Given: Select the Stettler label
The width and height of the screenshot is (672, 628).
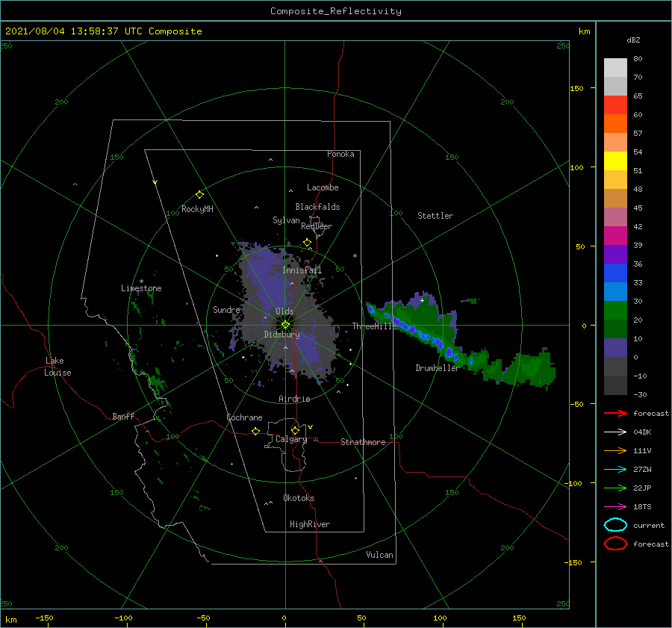Looking at the screenshot, I should pos(435,216).
